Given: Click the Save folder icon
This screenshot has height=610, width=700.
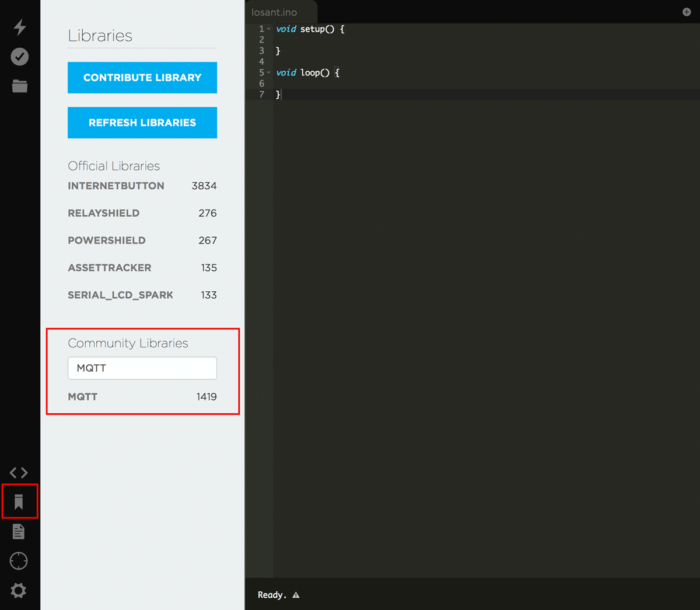Looking at the screenshot, I should click(x=20, y=86).
